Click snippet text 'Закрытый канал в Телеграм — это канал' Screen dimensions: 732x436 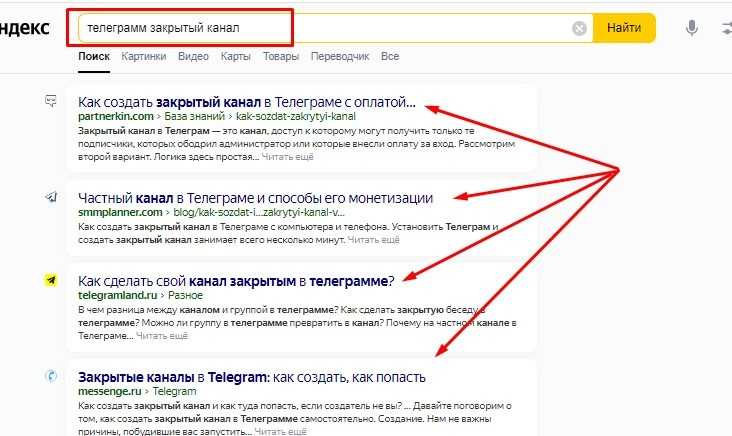(x=173, y=131)
